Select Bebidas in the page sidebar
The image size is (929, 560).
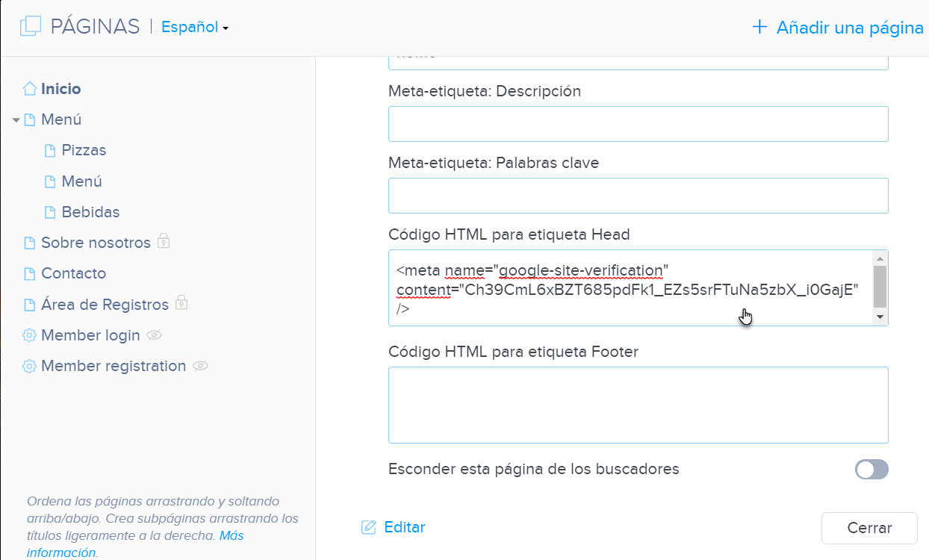(x=91, y=211)
